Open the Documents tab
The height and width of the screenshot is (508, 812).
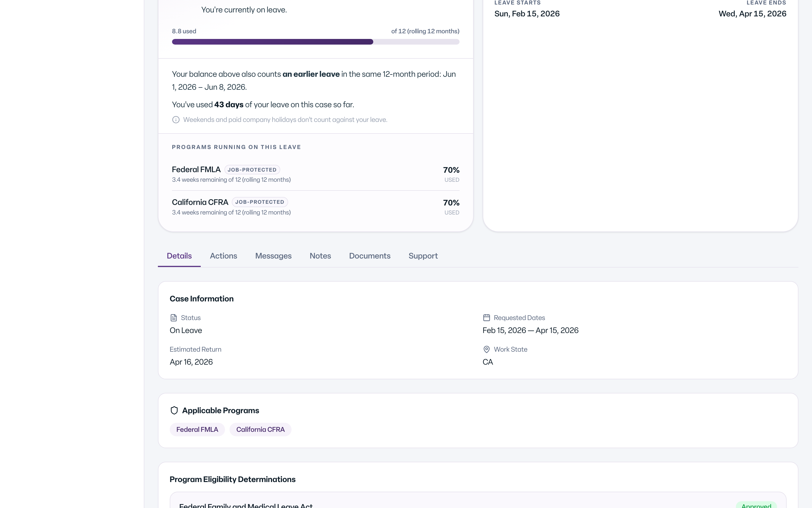point(370,256)
